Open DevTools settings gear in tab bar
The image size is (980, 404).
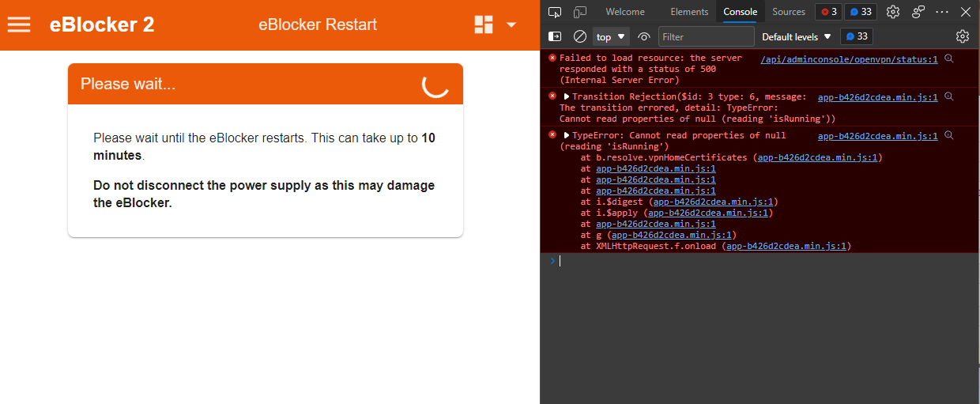pyautogui.click(x=893, y=12)
